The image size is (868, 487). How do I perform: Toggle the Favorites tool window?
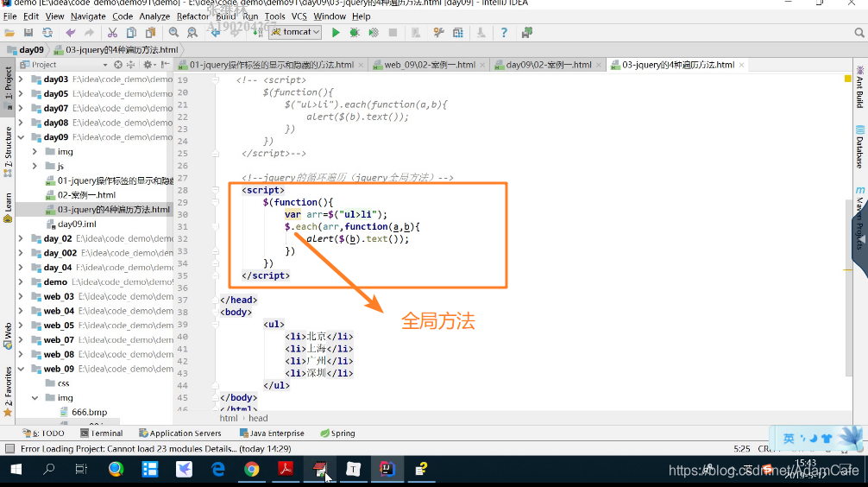(x=8, y=391)
